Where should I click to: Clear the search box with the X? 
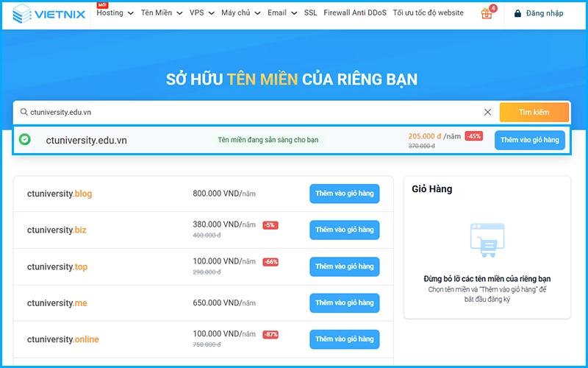(487, 112)
